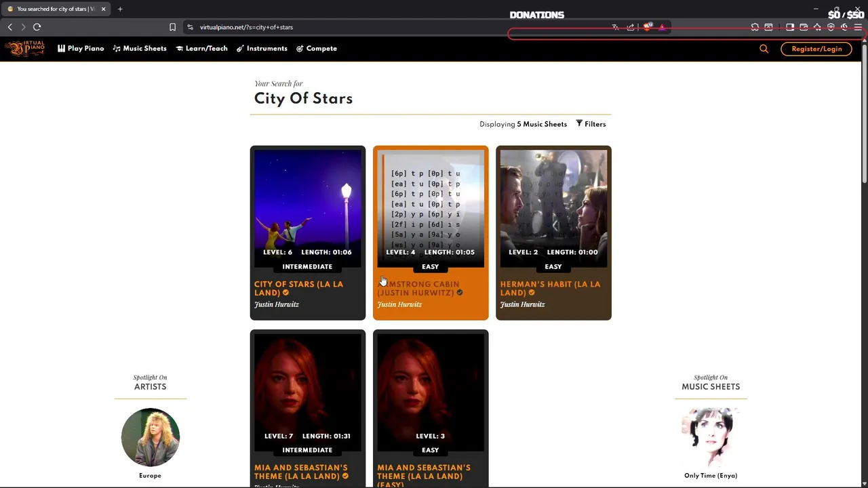
Task: Open the extensions puzzle icon
Action: point(755,27)
